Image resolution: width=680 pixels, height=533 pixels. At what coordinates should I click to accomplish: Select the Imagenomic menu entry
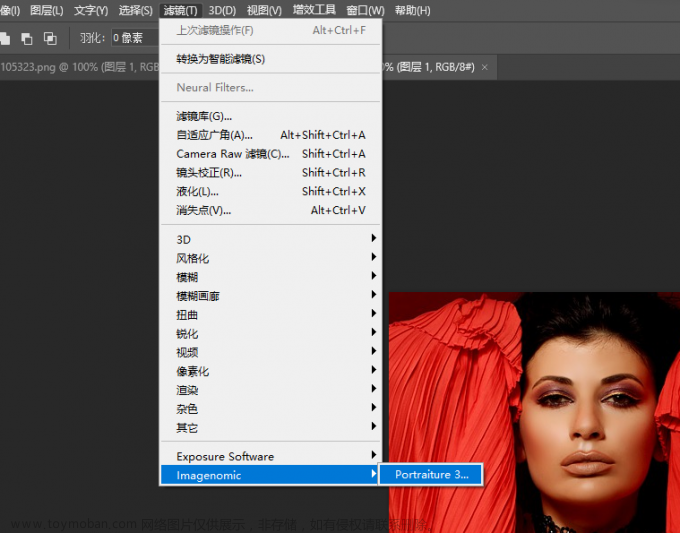click(x=269, y=475)
